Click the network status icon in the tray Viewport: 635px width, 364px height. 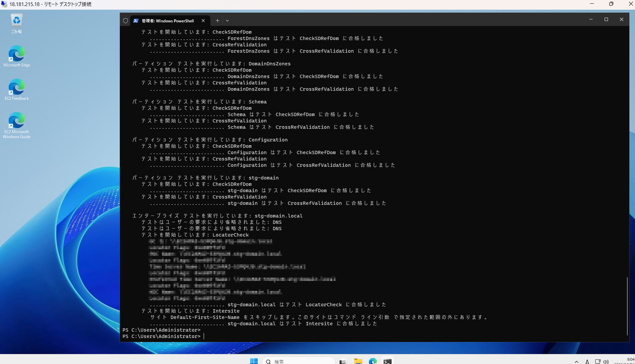click(x=598, y=361)
